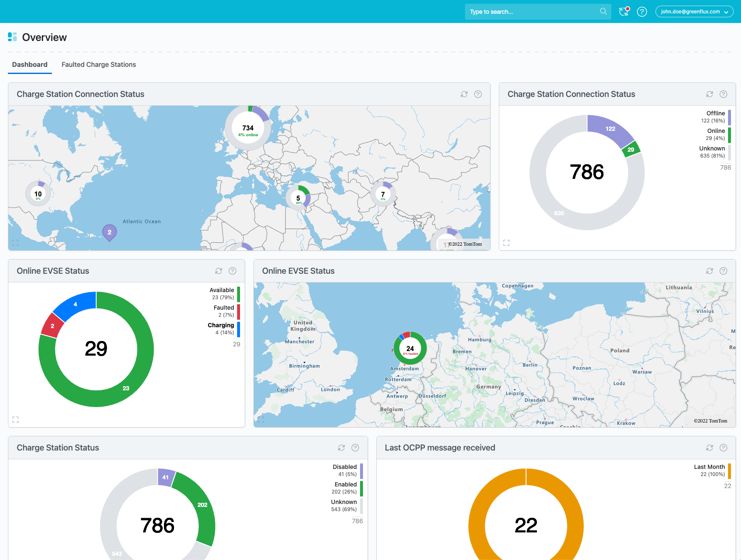741x560 pixels.
Task: Refresh the Charge Station Status panel
Action: click(342, 448)
